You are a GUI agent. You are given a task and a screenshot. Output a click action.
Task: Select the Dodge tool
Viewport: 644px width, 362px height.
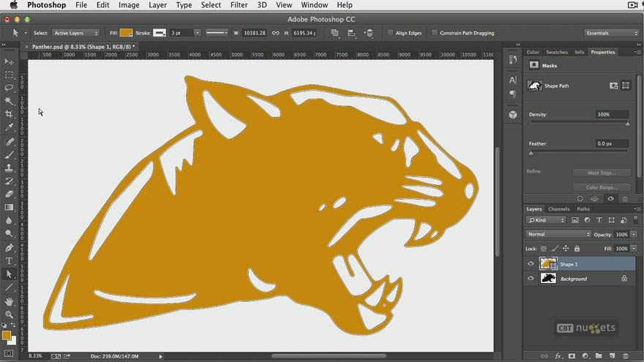(9, 233)
